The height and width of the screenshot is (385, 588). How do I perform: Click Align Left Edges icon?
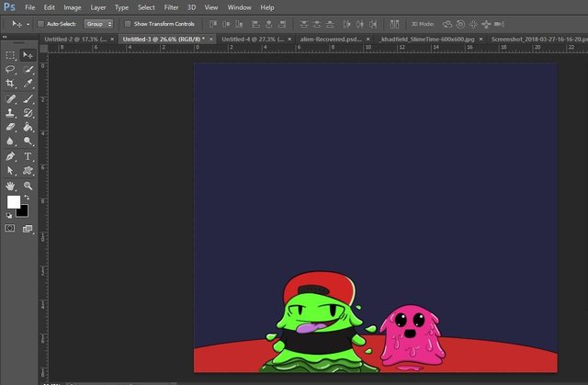coord(255,25)
